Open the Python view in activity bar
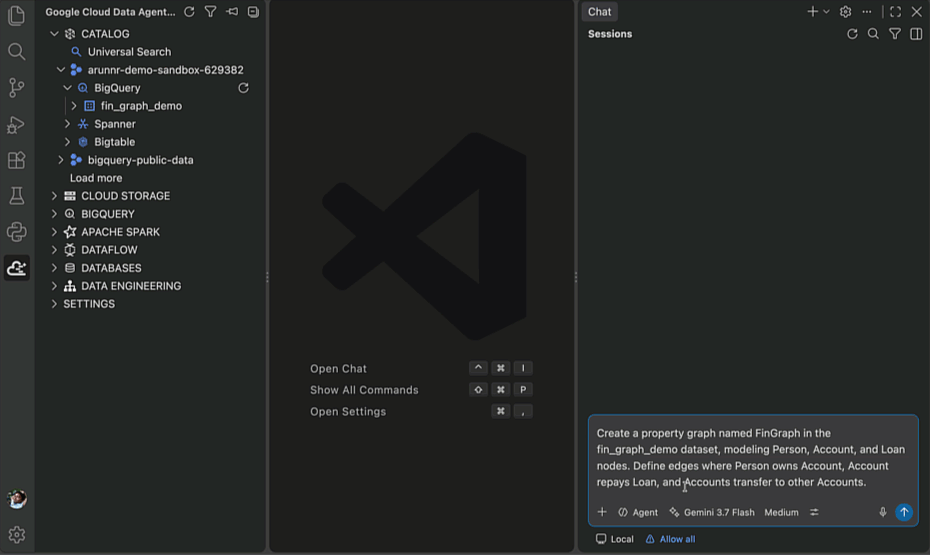The height and width of the screenshot is (555, 930). point(17,232)
